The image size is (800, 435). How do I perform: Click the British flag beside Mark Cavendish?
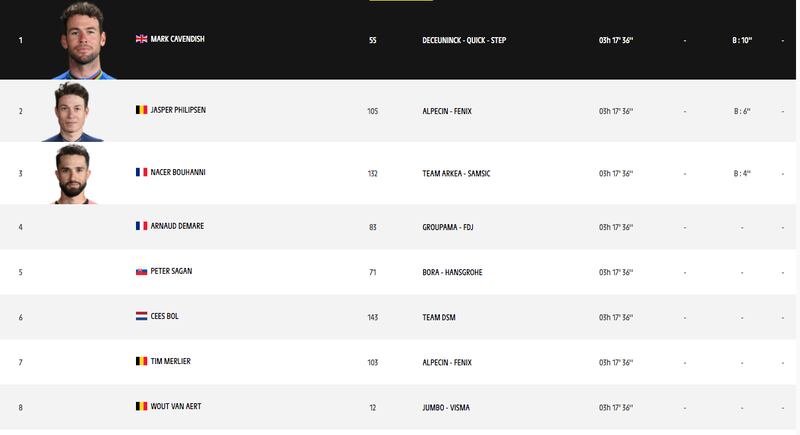(141, 39)
